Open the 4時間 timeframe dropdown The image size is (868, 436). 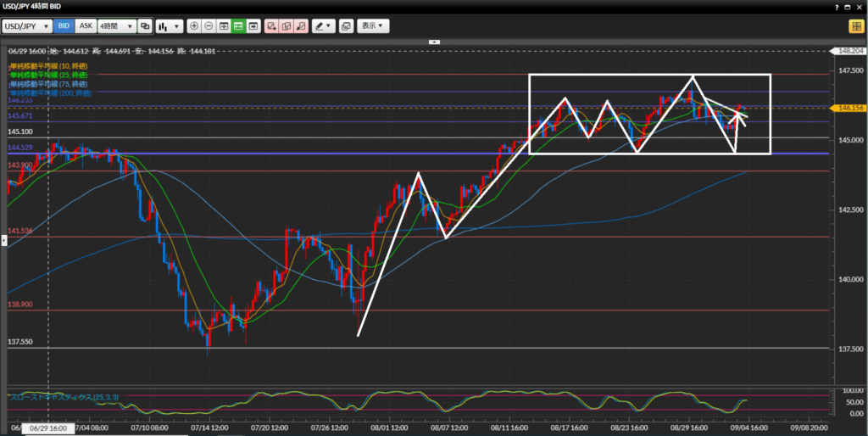click(x=117, y=26)
